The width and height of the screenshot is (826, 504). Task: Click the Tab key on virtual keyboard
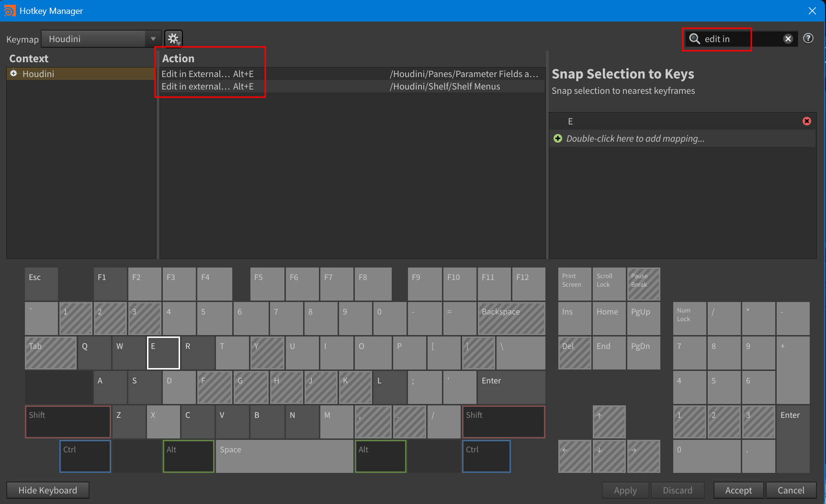(x=51, y=353)
